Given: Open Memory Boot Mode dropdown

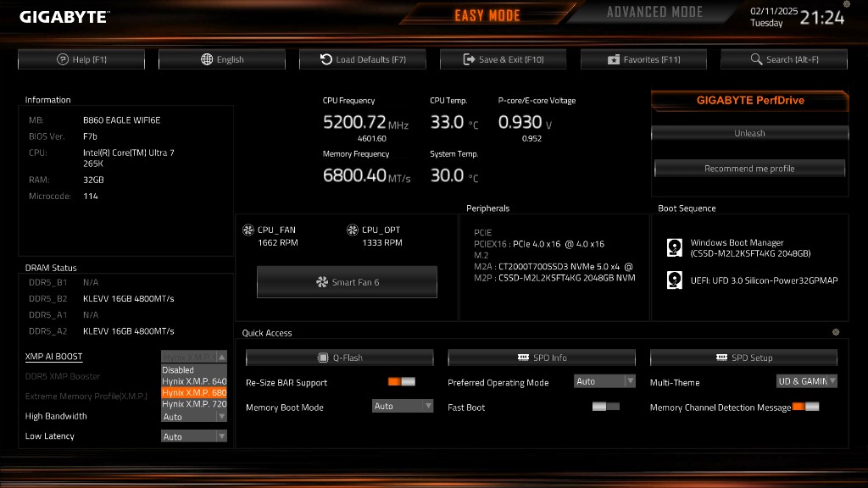Looking at the screenshot, I should click(x=403, y=406).
